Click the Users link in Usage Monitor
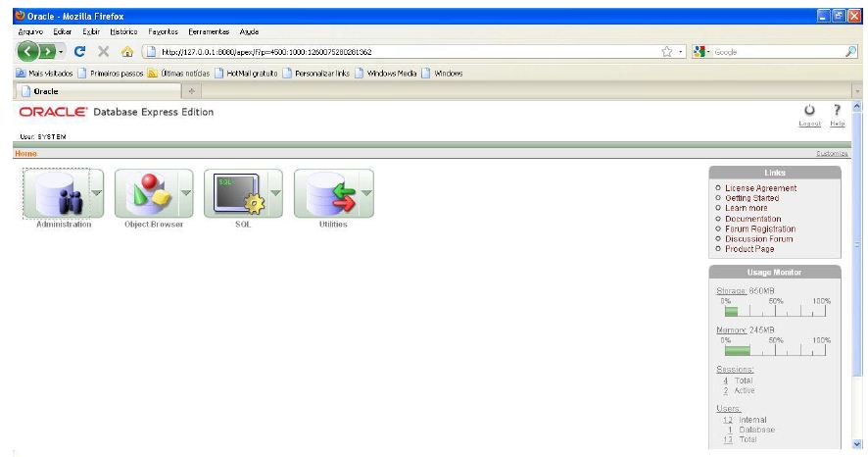 click(728, 408)
